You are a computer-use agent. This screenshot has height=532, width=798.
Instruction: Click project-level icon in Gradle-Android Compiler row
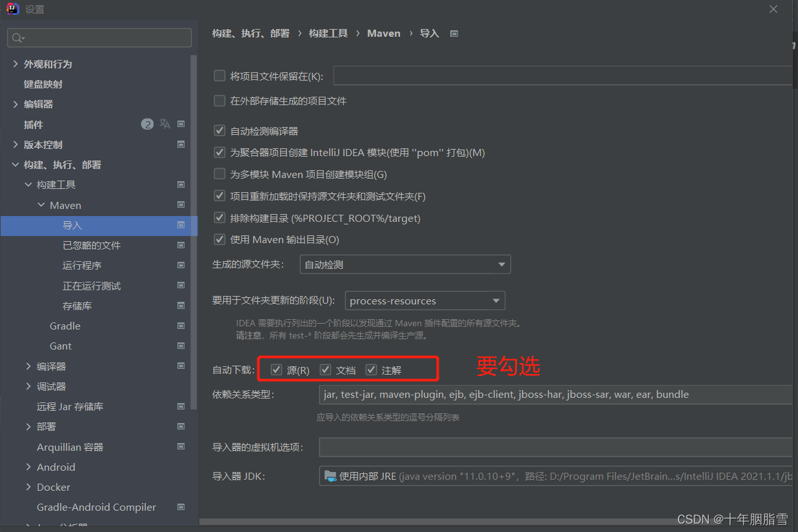tap(181, 507)
